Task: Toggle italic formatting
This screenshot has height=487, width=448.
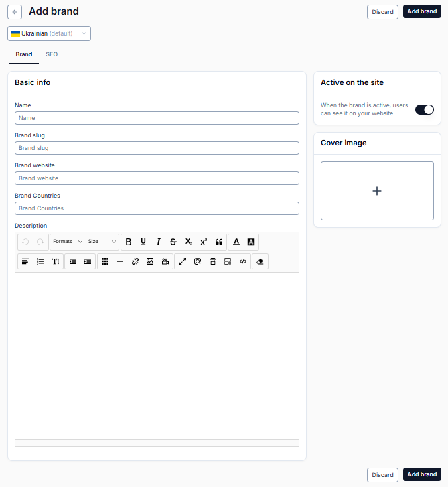Action: pyautogui.click(x=158, y=242)
